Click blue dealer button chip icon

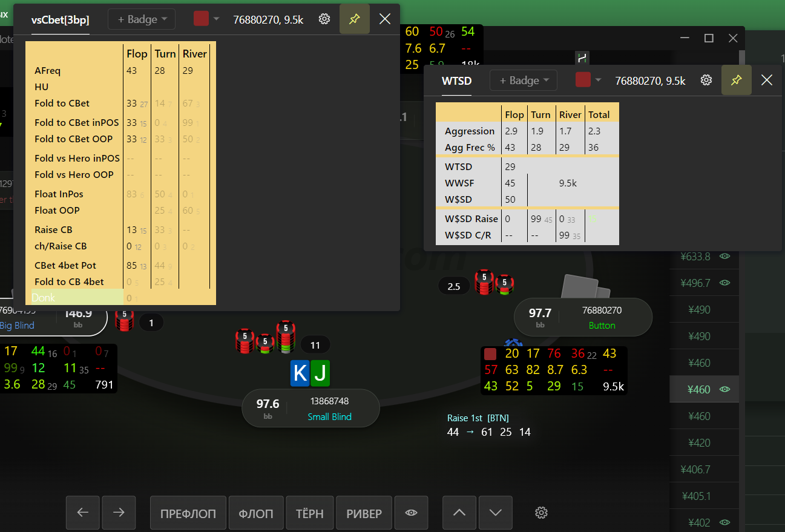point(513,344)
